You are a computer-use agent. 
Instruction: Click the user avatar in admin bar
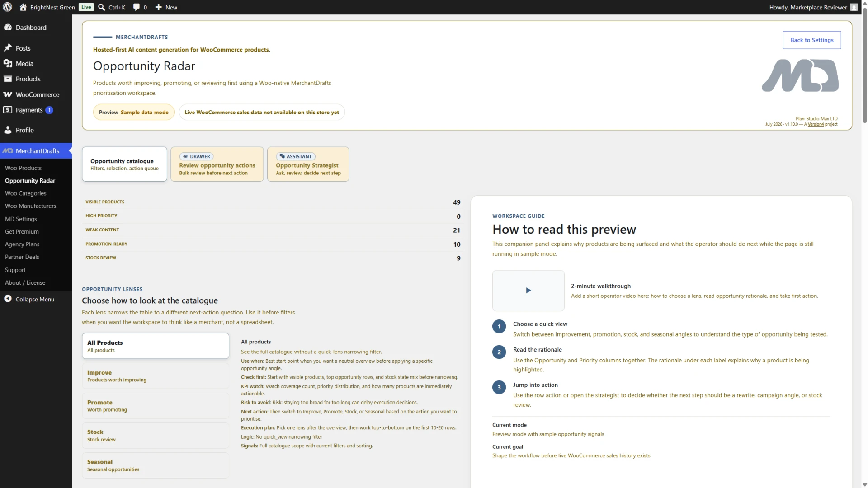tap(854, 7)
